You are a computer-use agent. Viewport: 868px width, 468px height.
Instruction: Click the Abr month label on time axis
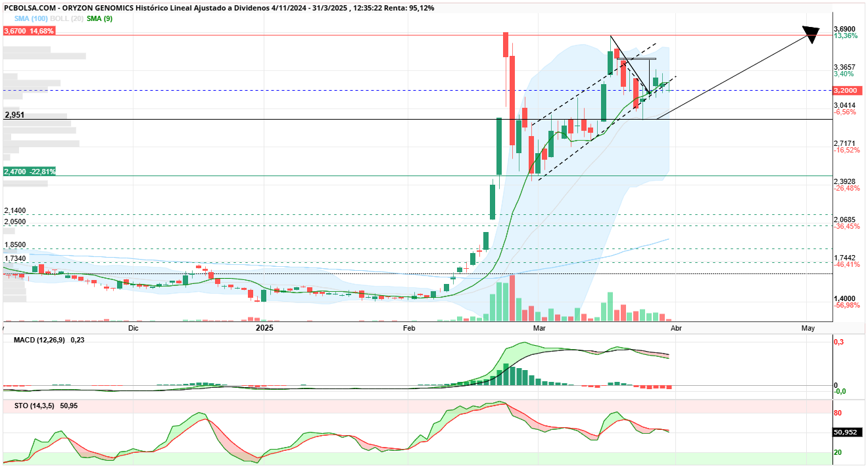tap(676, 327)
